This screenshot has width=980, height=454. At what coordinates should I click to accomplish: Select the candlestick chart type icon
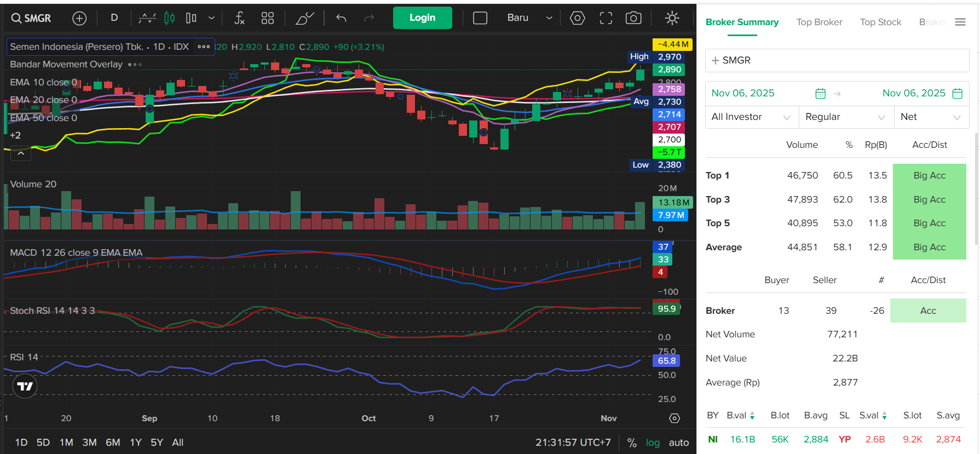pos(170,18)
